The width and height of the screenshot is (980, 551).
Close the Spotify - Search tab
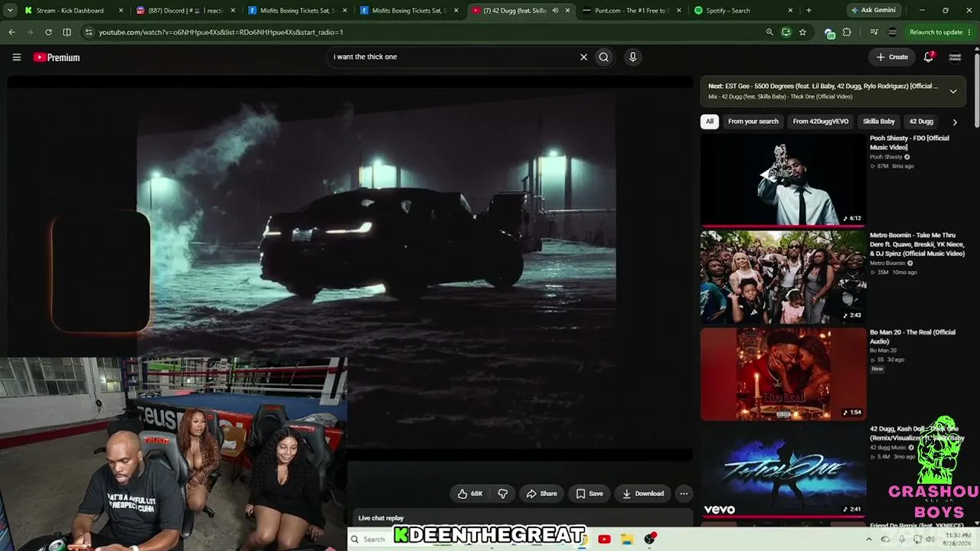[789, 11]
